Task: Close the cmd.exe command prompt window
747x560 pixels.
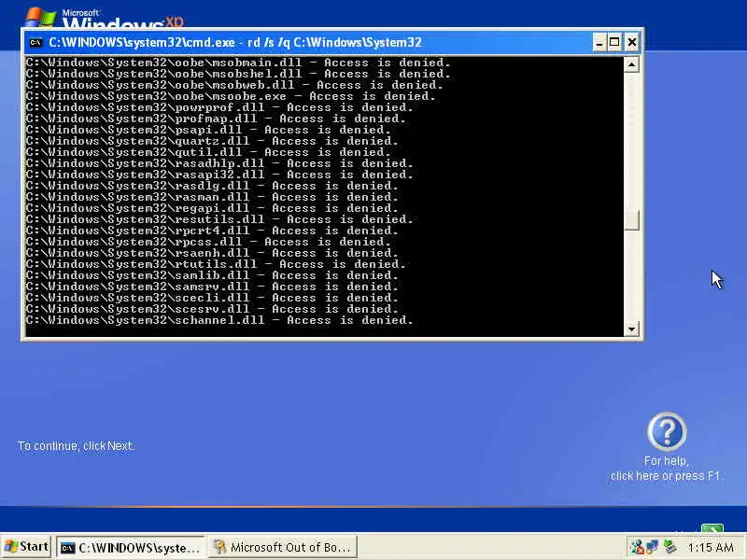Action: (632, 43)
